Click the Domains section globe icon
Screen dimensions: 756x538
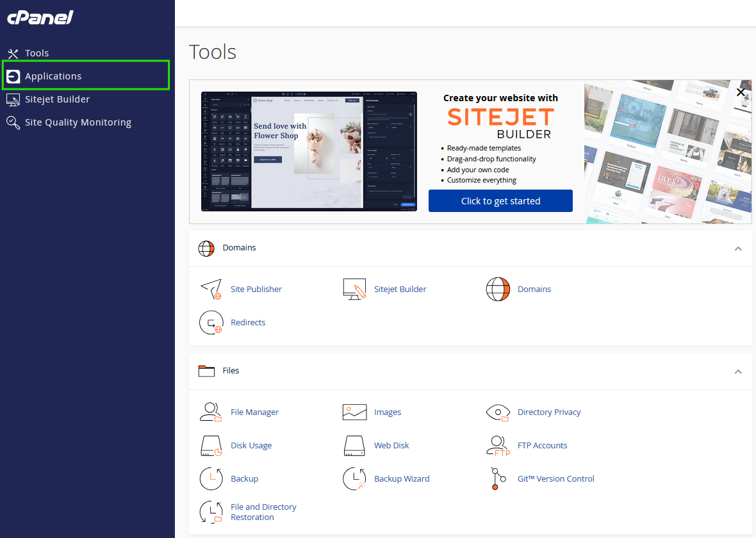[x=206, y=249]
